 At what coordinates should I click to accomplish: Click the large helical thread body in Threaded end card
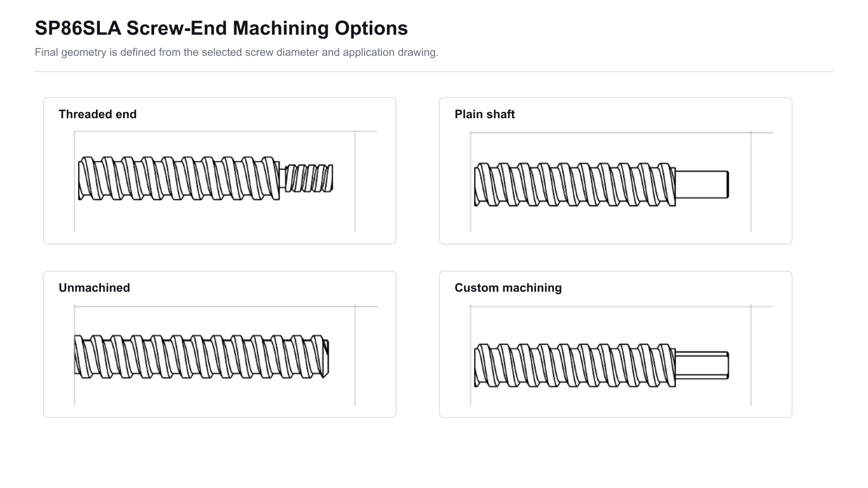[178, 178]
